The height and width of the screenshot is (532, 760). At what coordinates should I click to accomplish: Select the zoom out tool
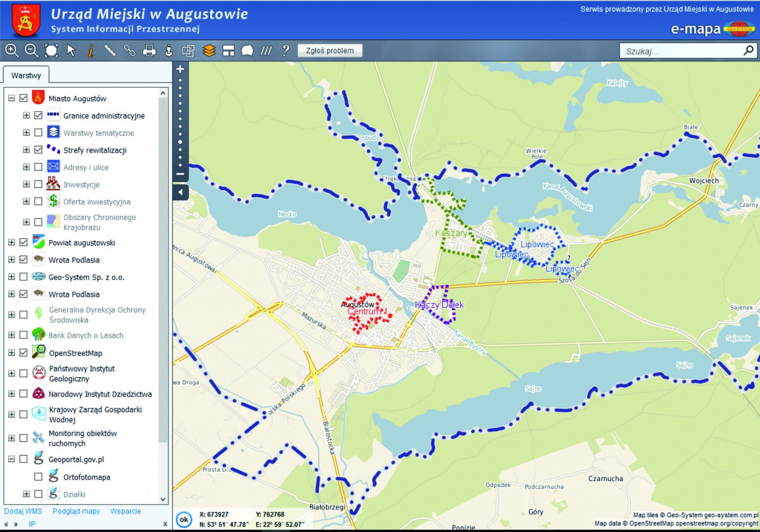pos(32,50)
